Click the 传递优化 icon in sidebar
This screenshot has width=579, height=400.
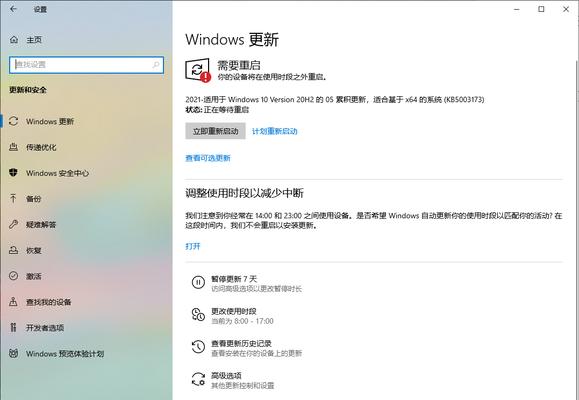(14, 147)
